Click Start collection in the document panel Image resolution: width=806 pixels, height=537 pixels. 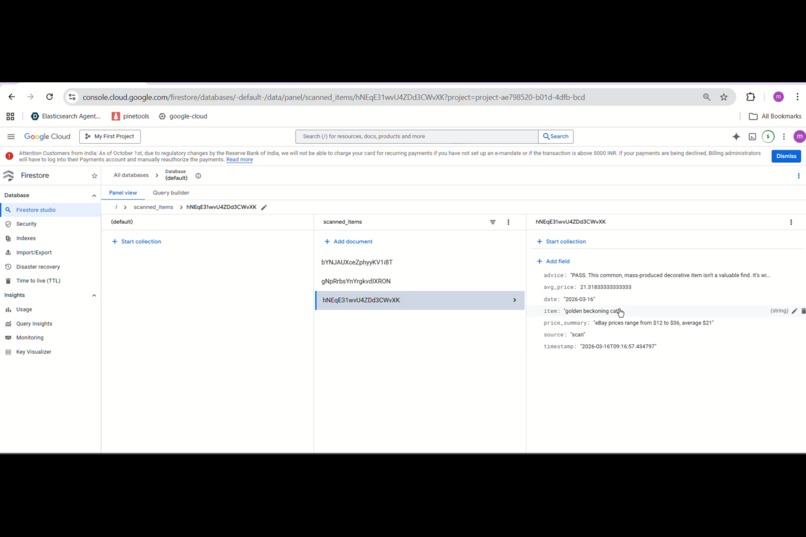[x=561, y=242]
